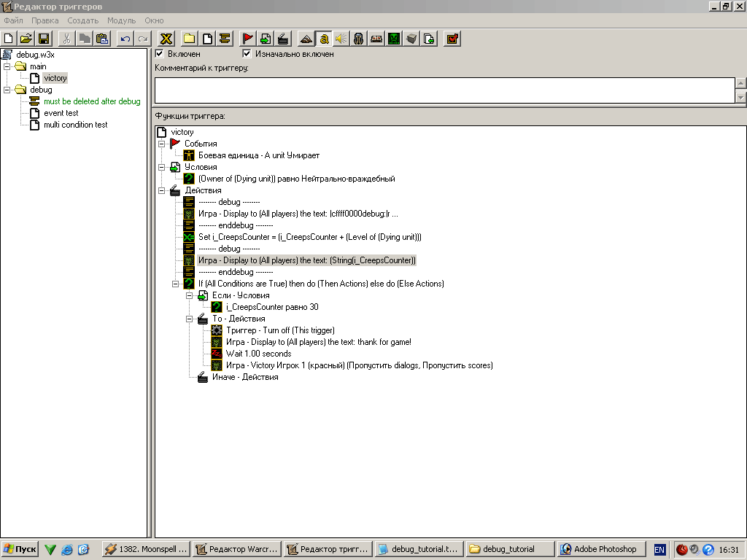Collapse the 'Если - Условия' branch
This screenshot has width=747, height=560.
[x=190, y=295]
